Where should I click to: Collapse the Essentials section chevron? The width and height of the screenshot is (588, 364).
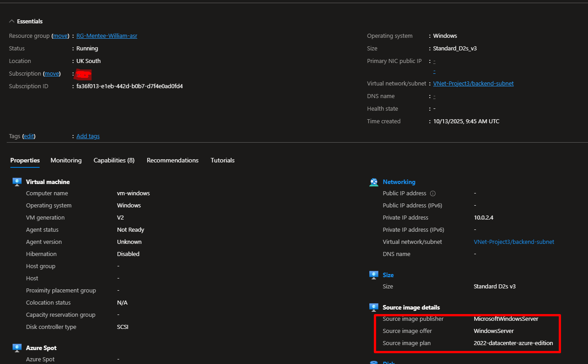(12, 21)
